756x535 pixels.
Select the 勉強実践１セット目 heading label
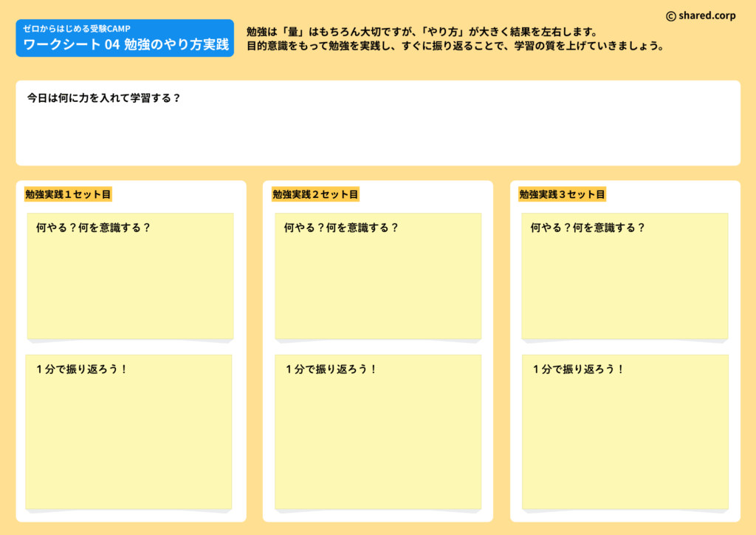(68, 194)
